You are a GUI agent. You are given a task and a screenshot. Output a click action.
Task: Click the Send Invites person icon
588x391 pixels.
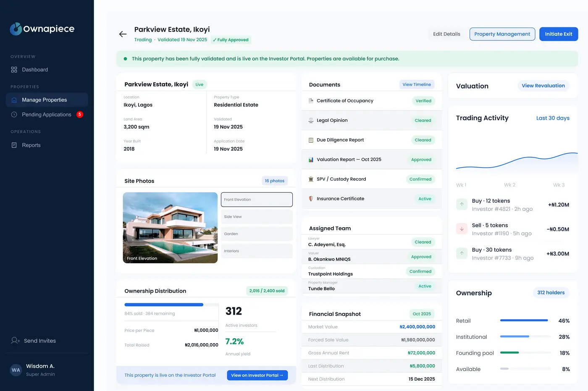pos(15,341)
